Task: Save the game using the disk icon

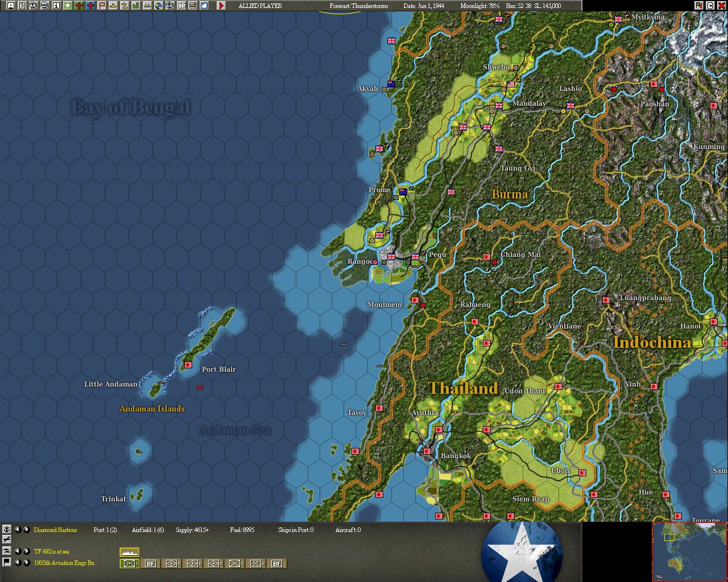Action: click(x=10, y=6)
